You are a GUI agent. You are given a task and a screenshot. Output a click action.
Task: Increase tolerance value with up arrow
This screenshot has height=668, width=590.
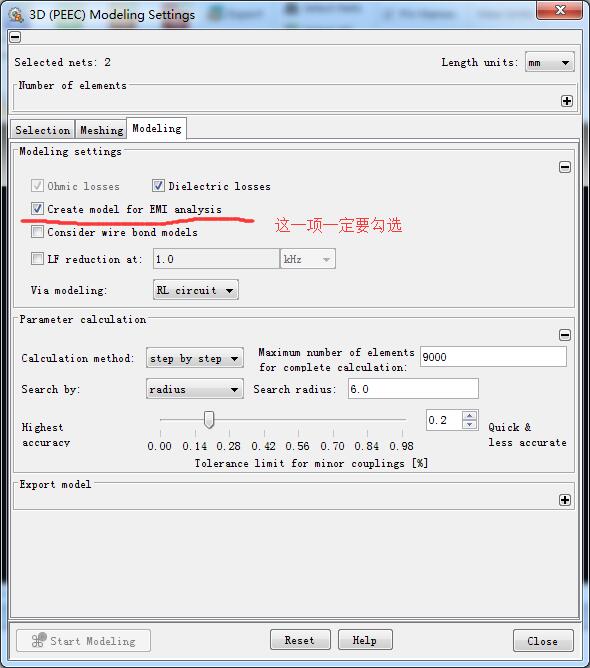469,415
